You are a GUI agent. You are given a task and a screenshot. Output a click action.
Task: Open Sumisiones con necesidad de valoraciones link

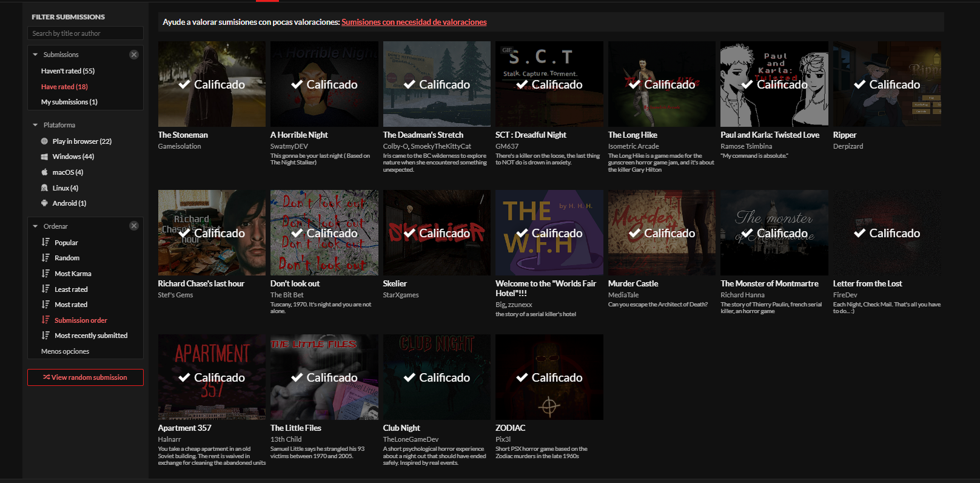click(x=414, y=22)
